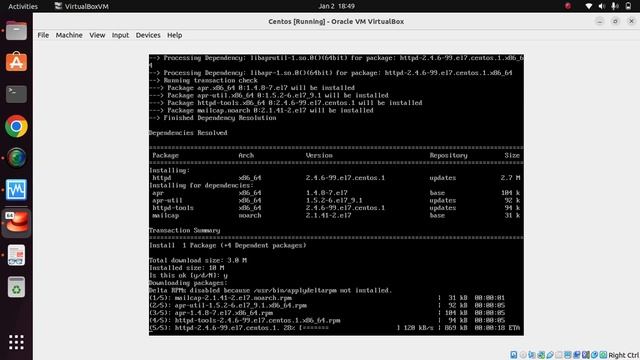Select the running VirtualBox VM dock icon
This screenshot has width=640, height=360.
[16, 222]
